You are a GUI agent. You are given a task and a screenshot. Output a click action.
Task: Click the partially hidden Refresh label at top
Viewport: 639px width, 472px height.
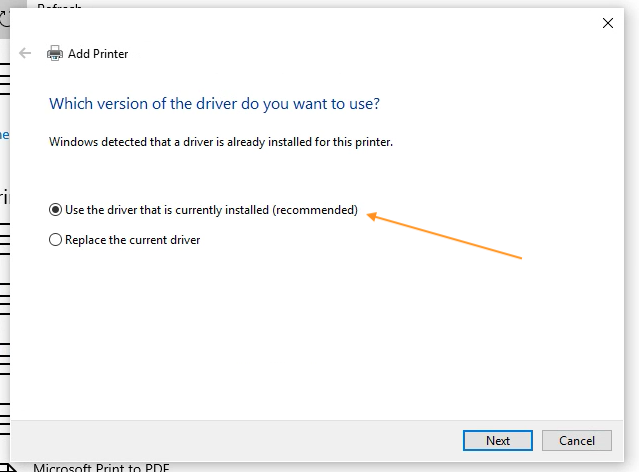coord(59,6)
